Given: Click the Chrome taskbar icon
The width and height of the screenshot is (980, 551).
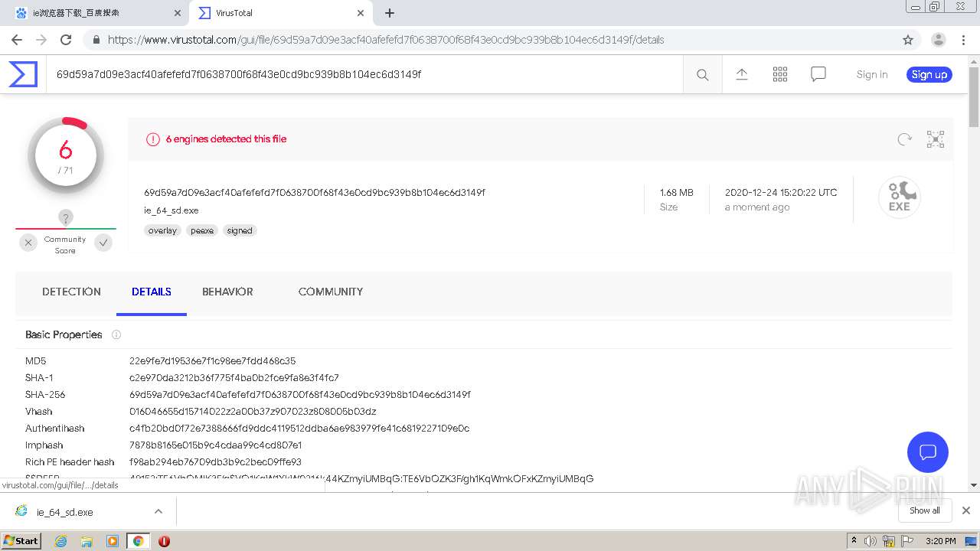Looking at the screenshot, I should [138, 541].
